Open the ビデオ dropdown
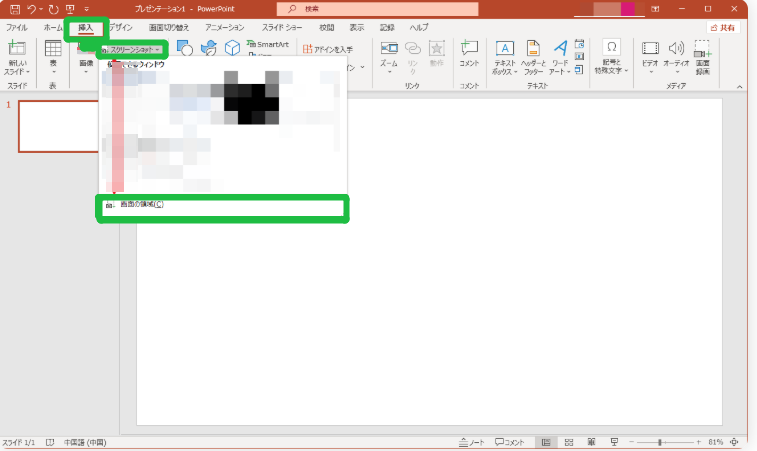Screen dimensions: 757x451 650,58
